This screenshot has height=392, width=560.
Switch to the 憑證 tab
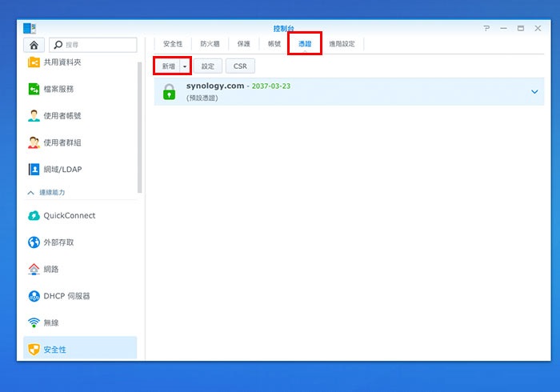[x=305, y=44]
